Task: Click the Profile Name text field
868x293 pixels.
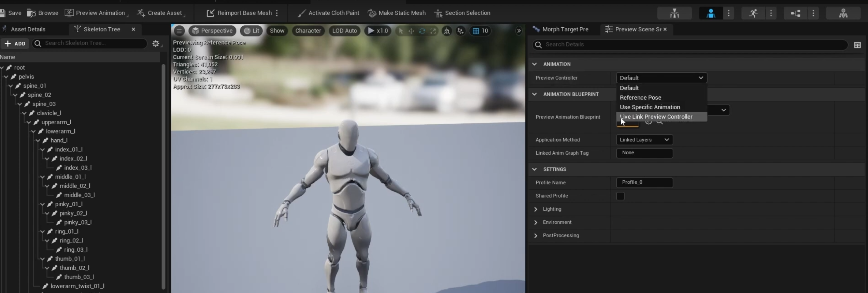Action: point(644,182)
